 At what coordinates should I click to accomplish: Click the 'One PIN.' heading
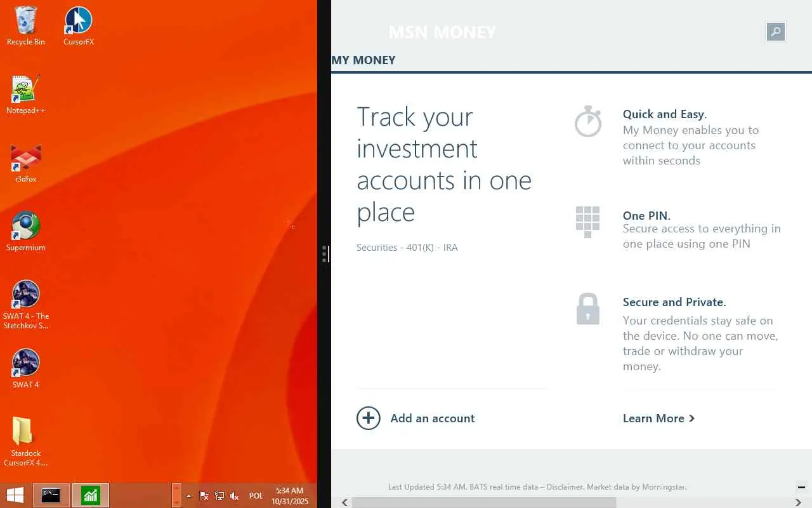(x=646, y=216)
